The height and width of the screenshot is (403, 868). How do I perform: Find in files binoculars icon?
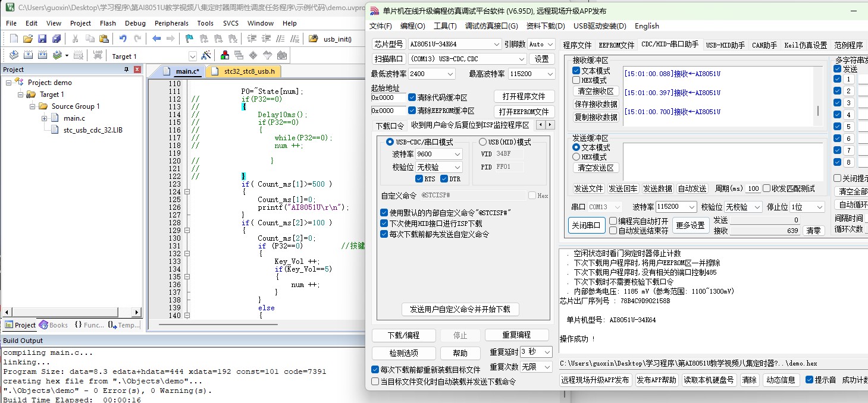tap(313, 39)
